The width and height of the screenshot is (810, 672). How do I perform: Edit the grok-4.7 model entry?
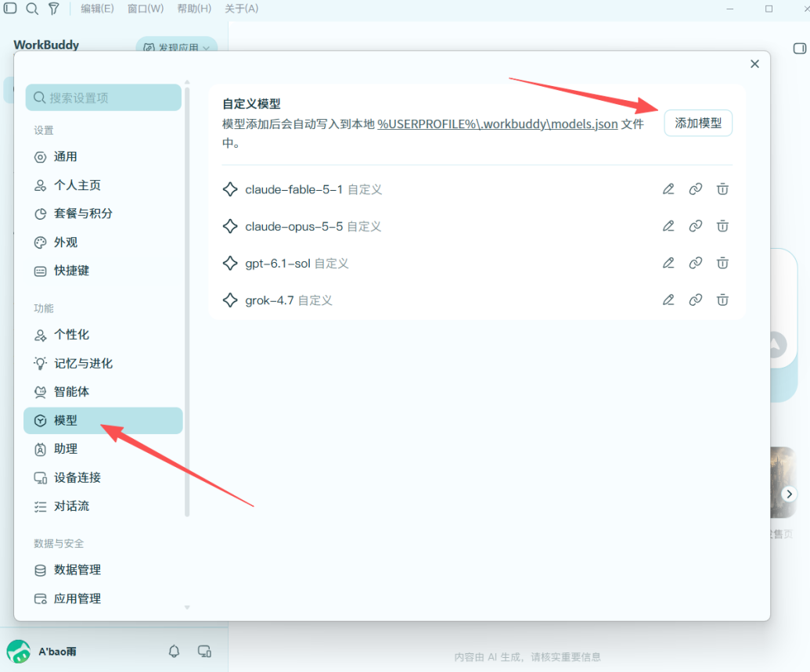pyautogui.click(x=668, y=300)
